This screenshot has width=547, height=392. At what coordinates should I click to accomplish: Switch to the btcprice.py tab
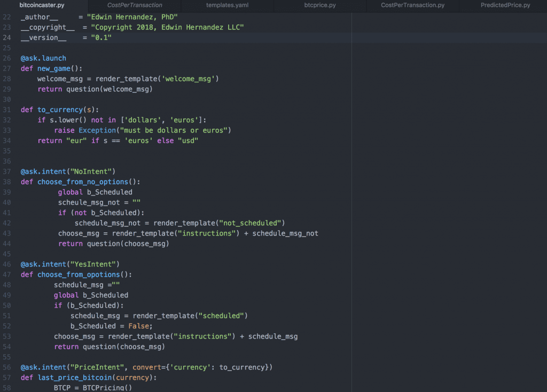coord(320,5)
